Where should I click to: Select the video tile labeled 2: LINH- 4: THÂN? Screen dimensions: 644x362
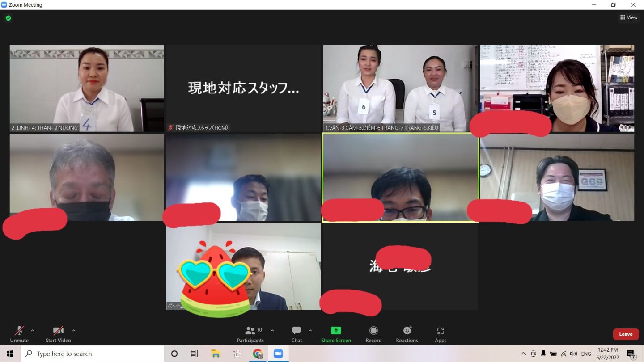pos(87,88)
